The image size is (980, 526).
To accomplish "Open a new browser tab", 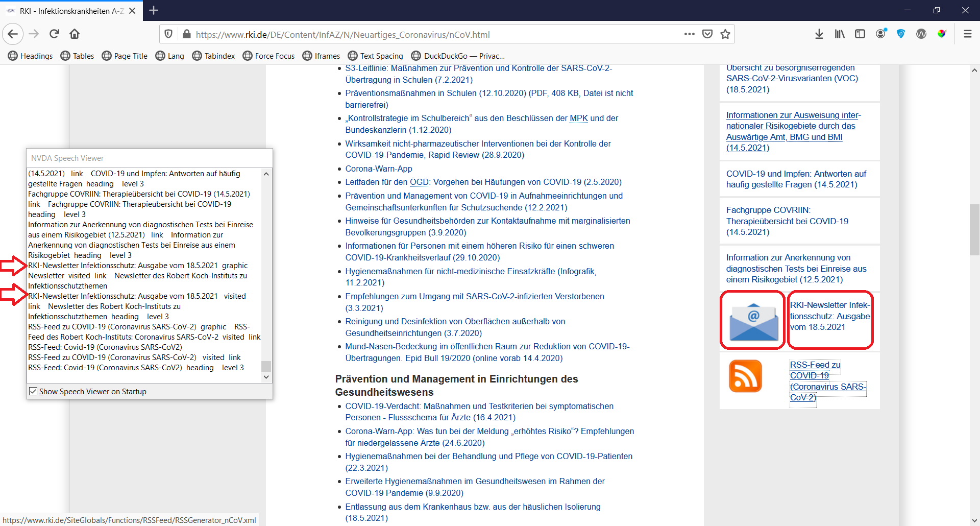I will [x=154, y=10].
